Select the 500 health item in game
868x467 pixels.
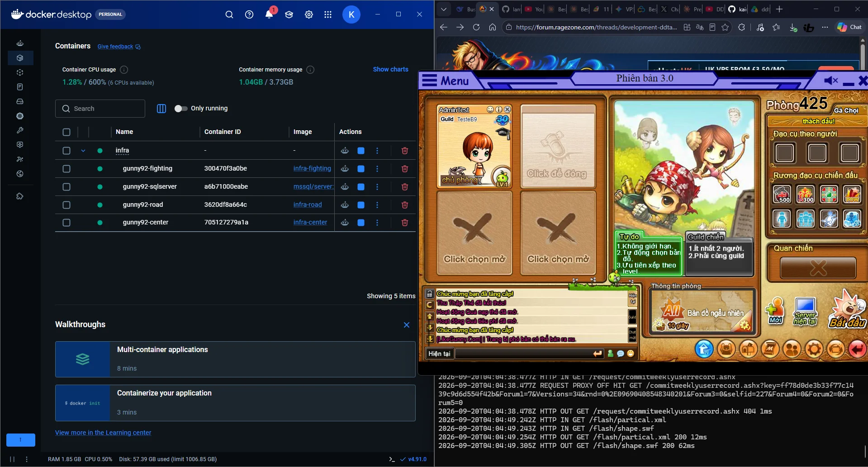point(782,195)
